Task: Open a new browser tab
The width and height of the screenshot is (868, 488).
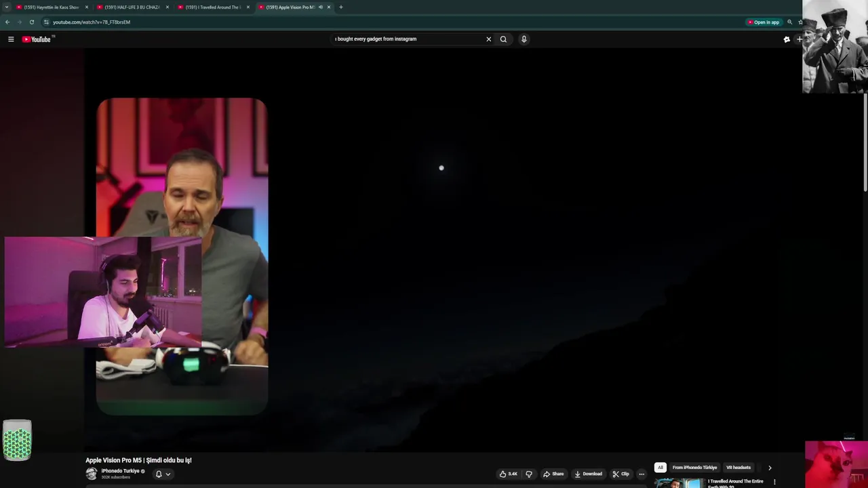Action: [341, 7]
